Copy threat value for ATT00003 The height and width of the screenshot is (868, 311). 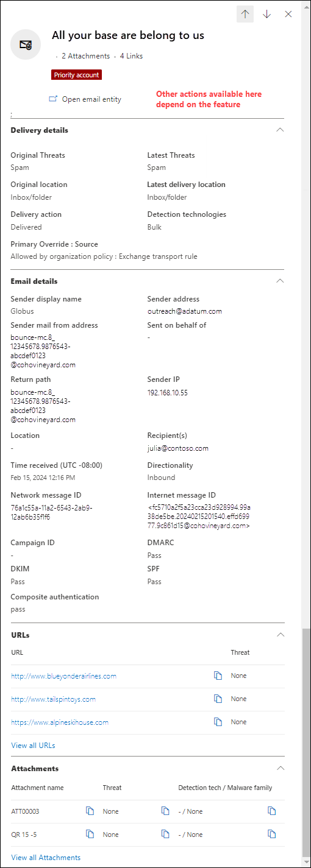(x=165, y=811)
